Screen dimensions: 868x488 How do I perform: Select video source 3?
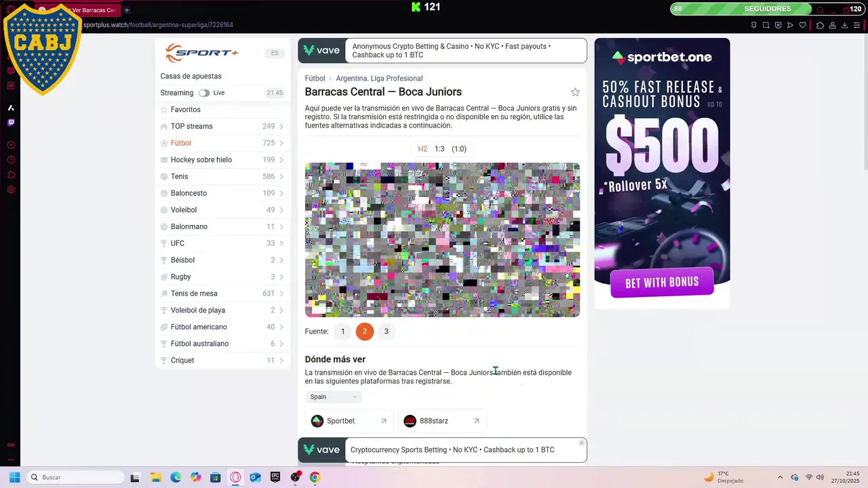click(x=387, y=331)
